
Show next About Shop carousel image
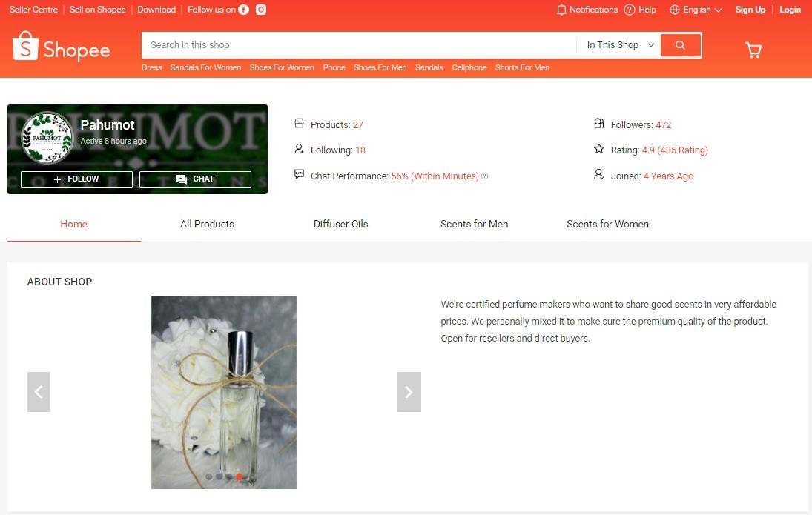[409, 392]
